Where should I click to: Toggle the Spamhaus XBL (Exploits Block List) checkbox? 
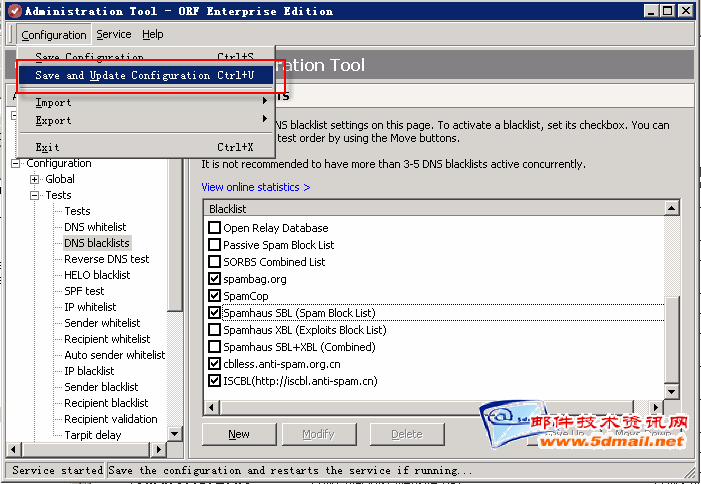click(214, 330)
